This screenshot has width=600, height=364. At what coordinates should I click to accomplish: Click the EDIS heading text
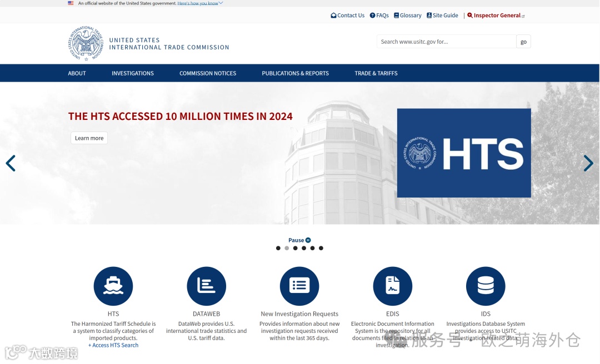393,314
